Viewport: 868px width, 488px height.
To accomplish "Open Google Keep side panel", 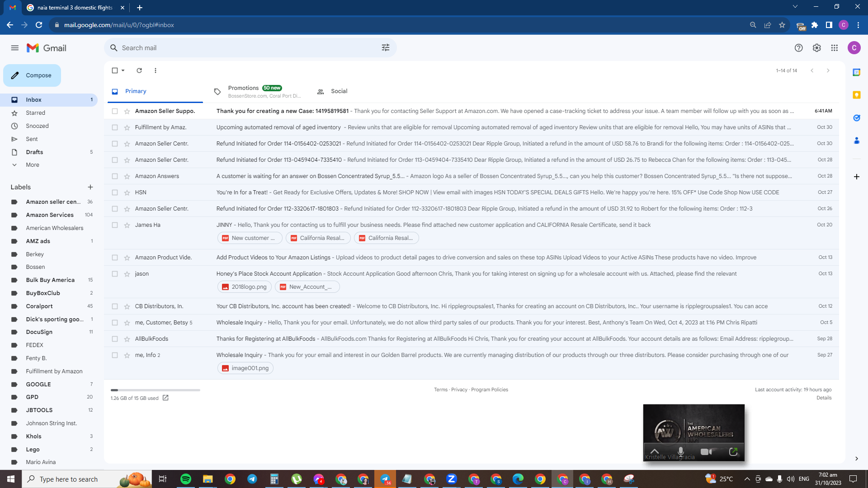I will coord(856,95).
